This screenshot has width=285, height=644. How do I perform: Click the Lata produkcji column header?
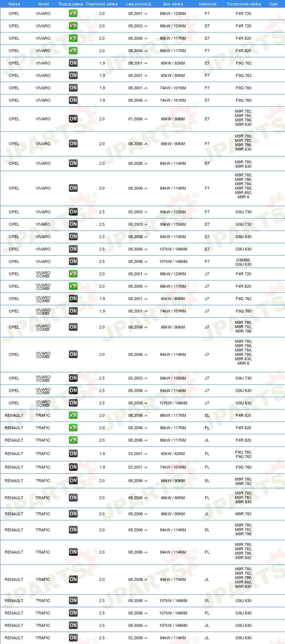point(138,4)
